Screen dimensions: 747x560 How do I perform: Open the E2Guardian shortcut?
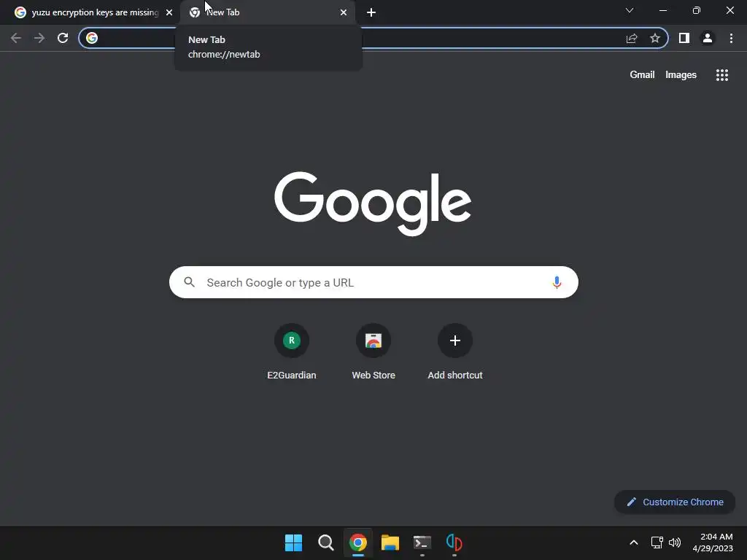pos(292,351)
